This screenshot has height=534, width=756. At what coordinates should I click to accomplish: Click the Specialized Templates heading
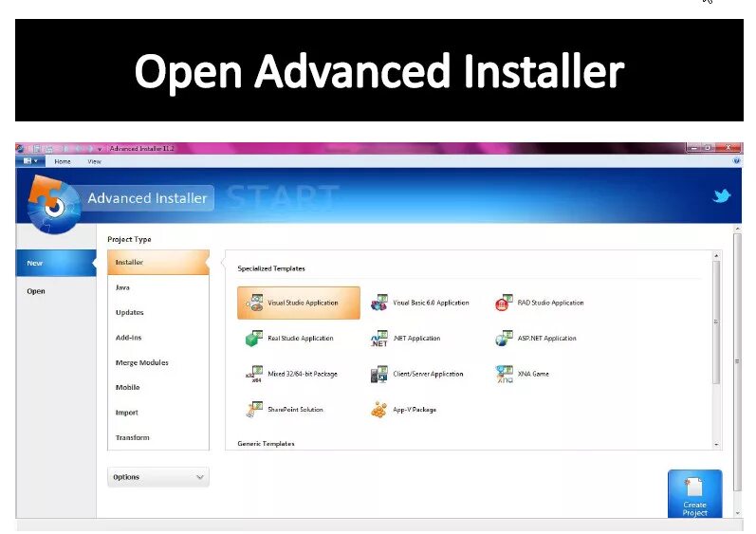click(271, 268)
